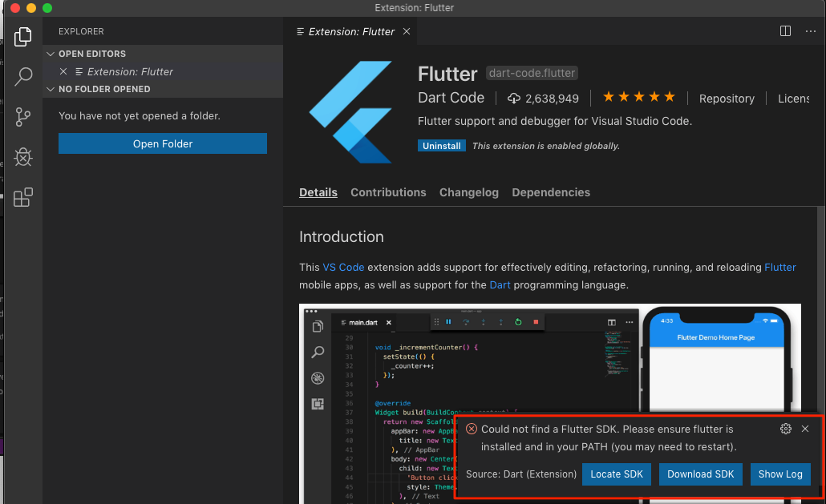Click the dart-code.flutter identifier badge

click(x=532, y=73)
